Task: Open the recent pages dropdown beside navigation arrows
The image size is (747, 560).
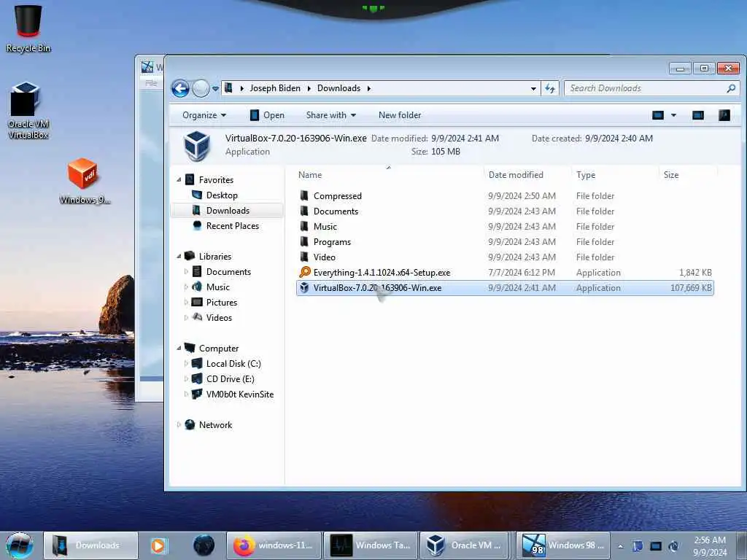Action: [215, 88]
